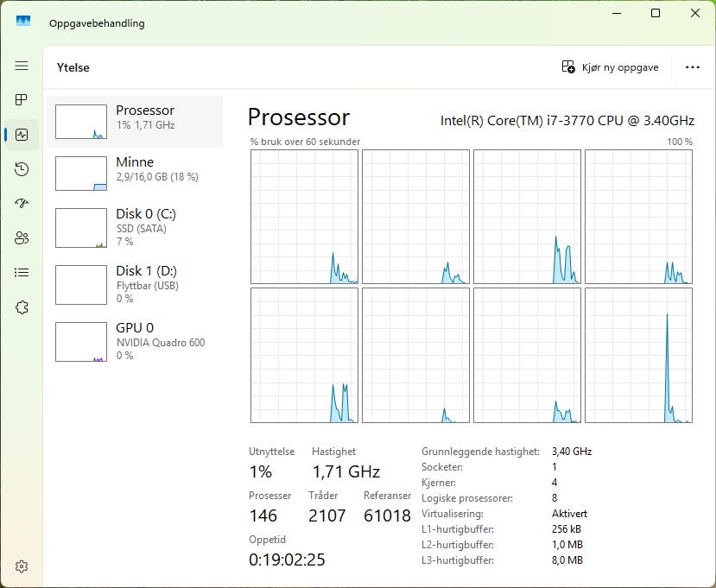The width and height of the screenshot is (716, 588).
Task: Select GPU 0 NVIDIA Quadro 600
Action: pyautogui.click(x=135, y=341)
